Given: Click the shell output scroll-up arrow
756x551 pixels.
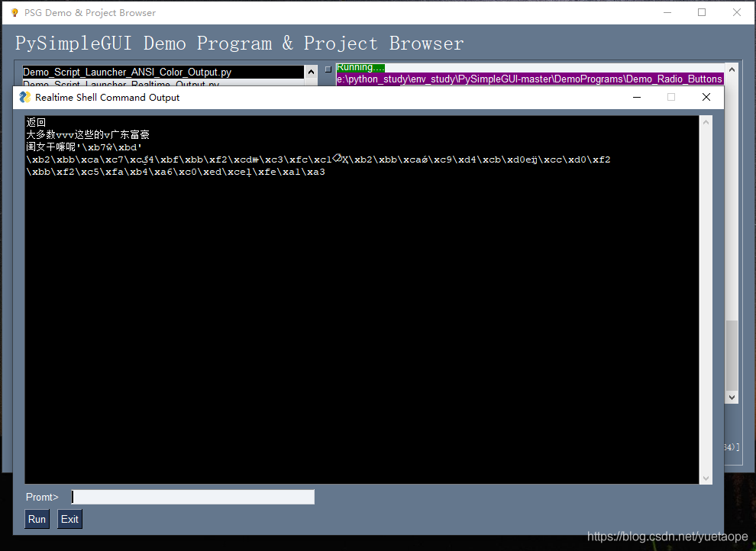Looking at the screenshot, I should pos(706,122).
